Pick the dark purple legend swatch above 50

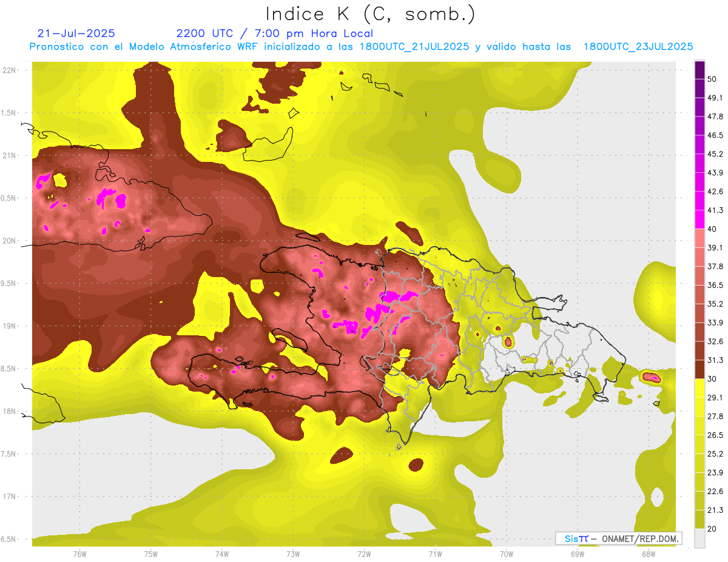(x=699, y=70)
